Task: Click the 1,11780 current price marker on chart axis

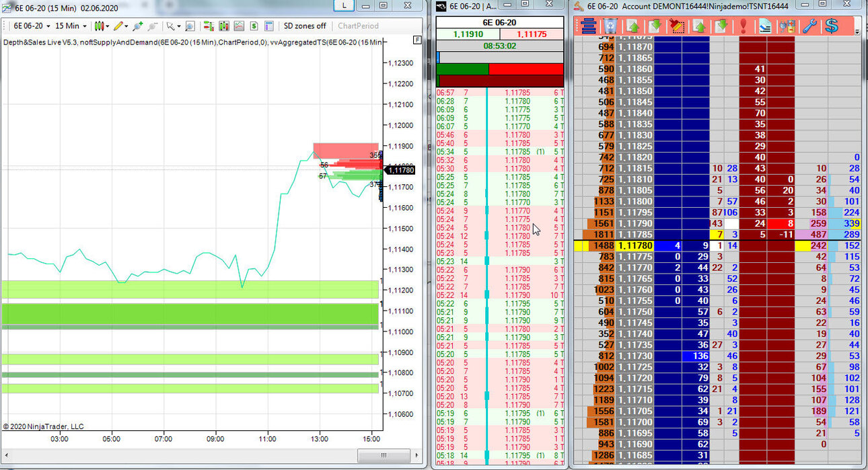Action: point(401,170)
